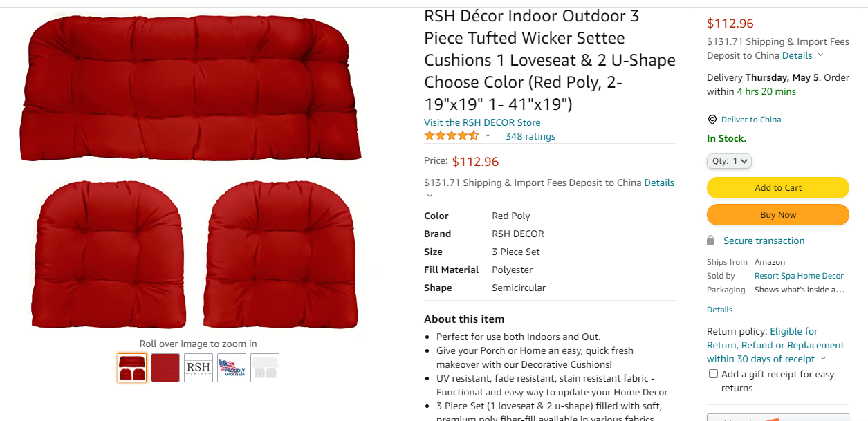Select the red cushions set thumbnail
This screenshot has width=868, height=421.
[132, 368]
